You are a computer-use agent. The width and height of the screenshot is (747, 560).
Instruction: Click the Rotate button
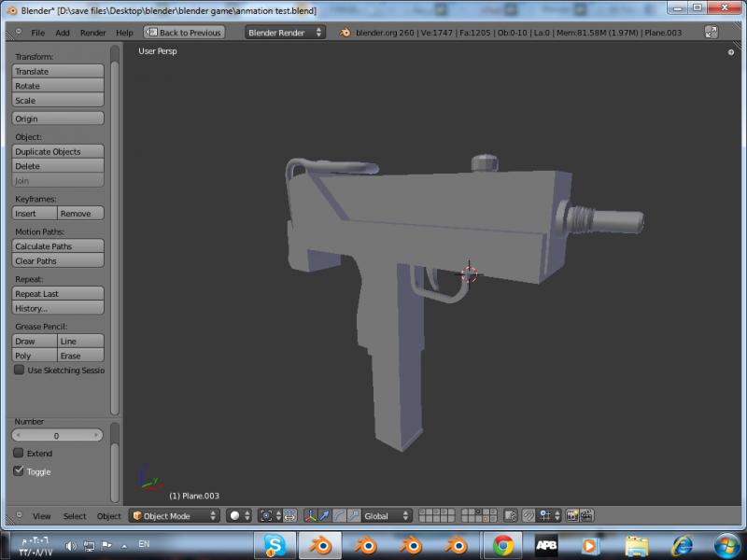point(58,86)
